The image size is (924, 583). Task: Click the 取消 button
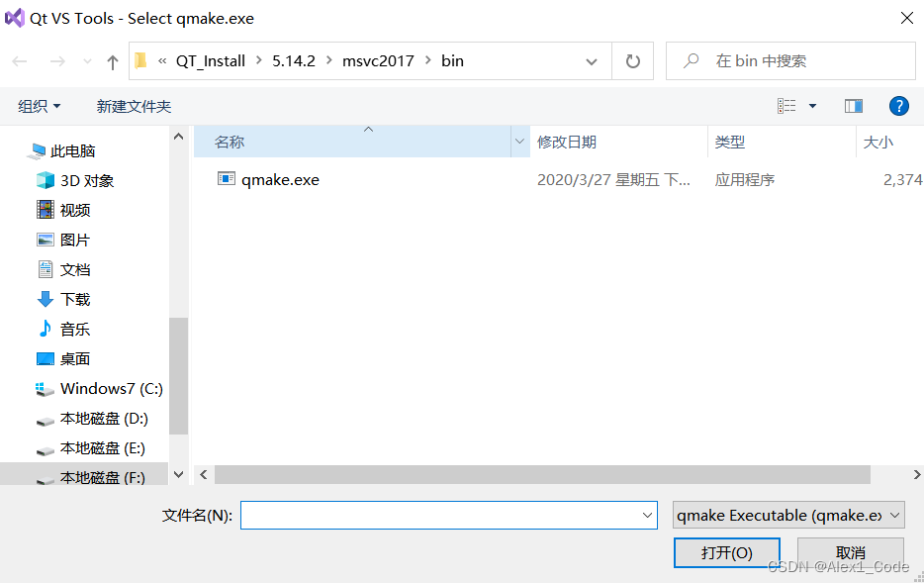click(x=850, y=552)
